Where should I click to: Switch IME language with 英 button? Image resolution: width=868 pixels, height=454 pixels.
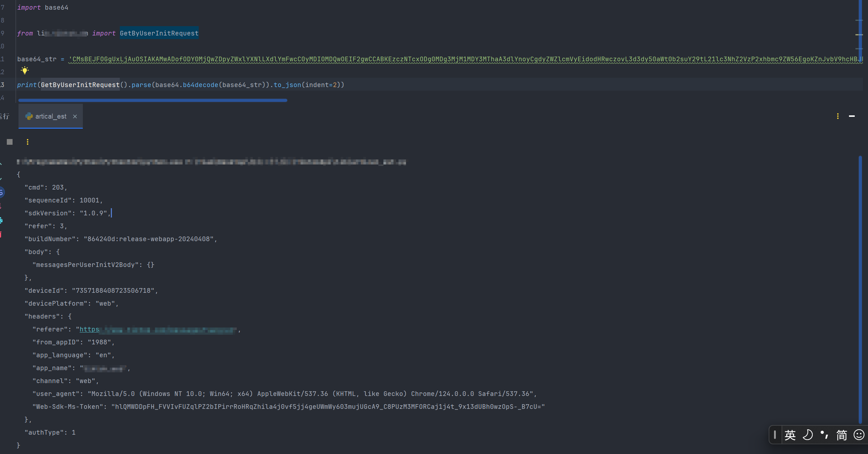[790, 435]
